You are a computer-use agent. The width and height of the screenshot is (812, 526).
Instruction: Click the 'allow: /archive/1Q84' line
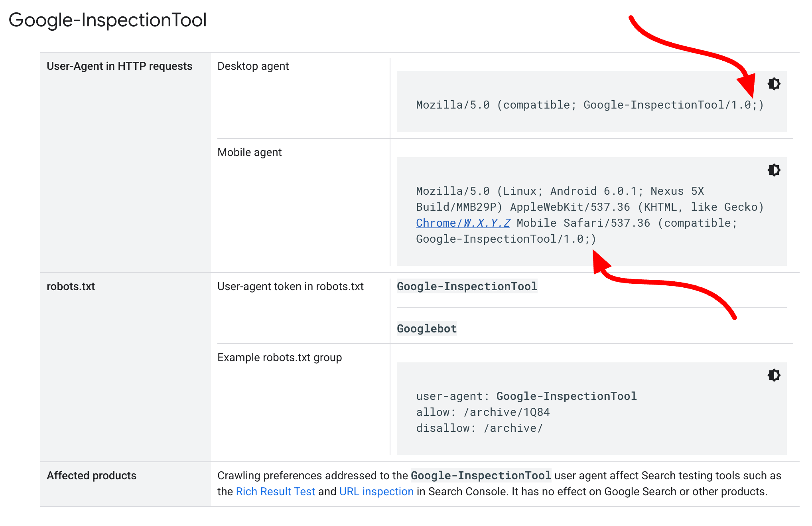click(483, 412)
